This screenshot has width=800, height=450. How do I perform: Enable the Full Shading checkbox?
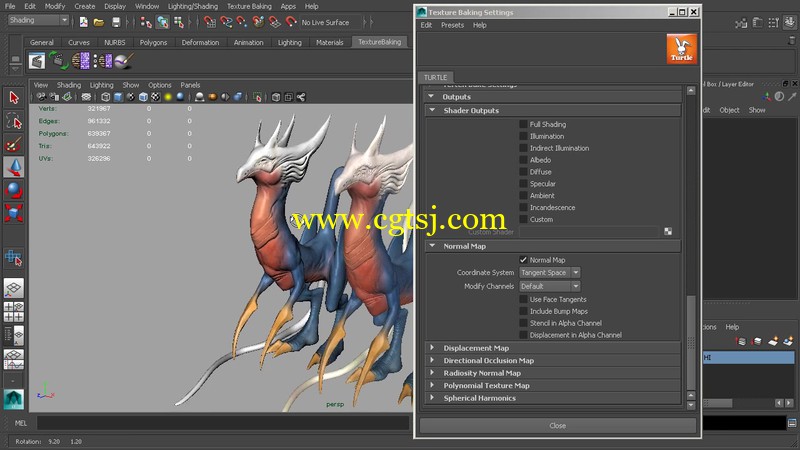click(x=523, y=124)
